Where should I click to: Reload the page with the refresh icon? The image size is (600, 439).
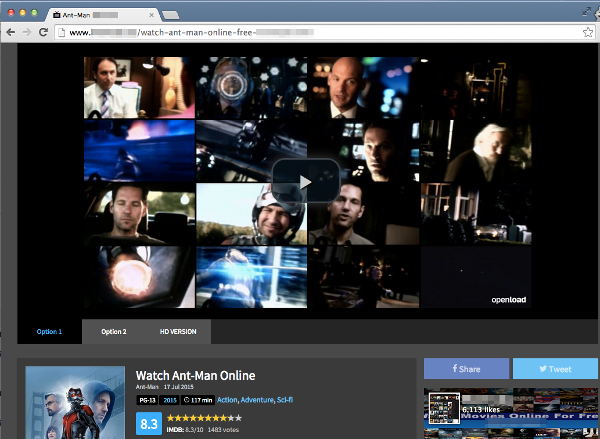tap(43, 32)
